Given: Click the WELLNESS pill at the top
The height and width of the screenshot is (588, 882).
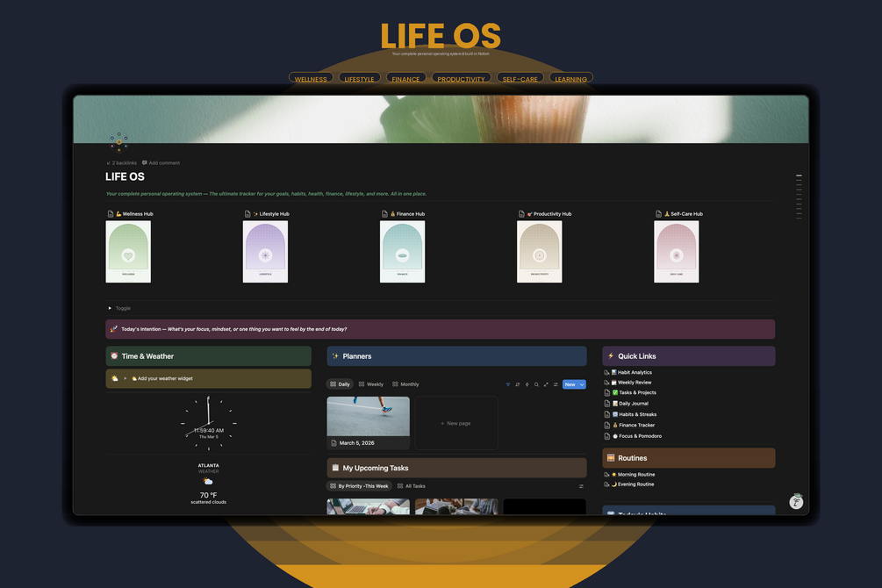Looking at the screenshot, I should (x=311, y=79).
